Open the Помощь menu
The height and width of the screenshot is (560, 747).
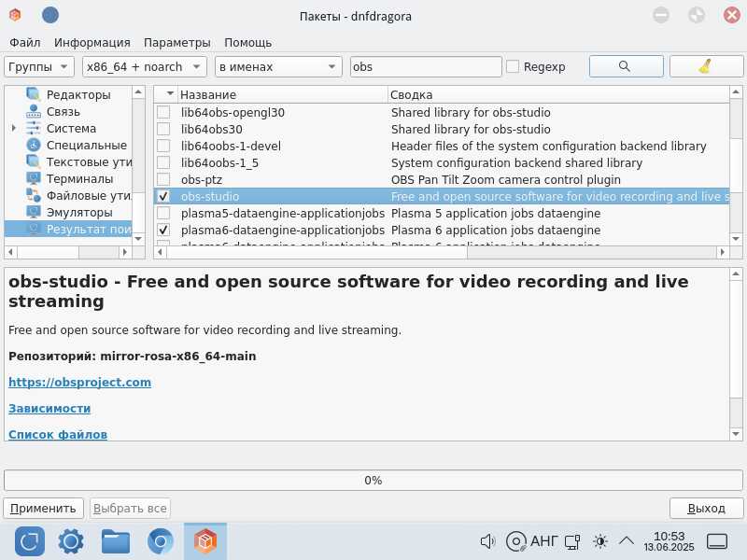247,42
